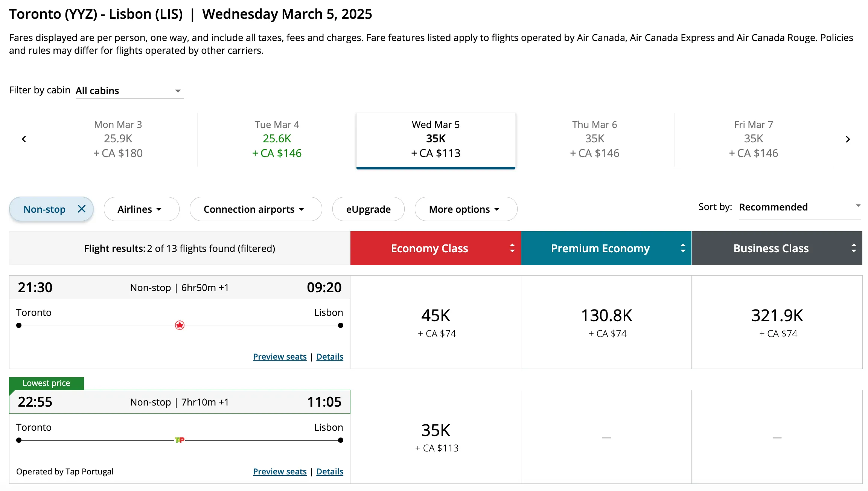This screenshot has height=491, width=868.
Task: Click the Business Class column header
Action: (x=777, y=248)
